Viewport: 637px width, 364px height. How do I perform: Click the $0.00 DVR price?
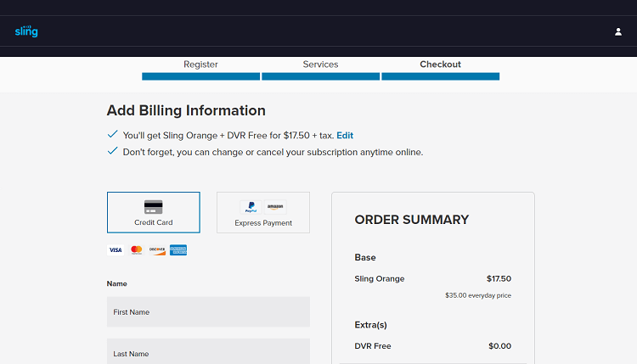499,346
